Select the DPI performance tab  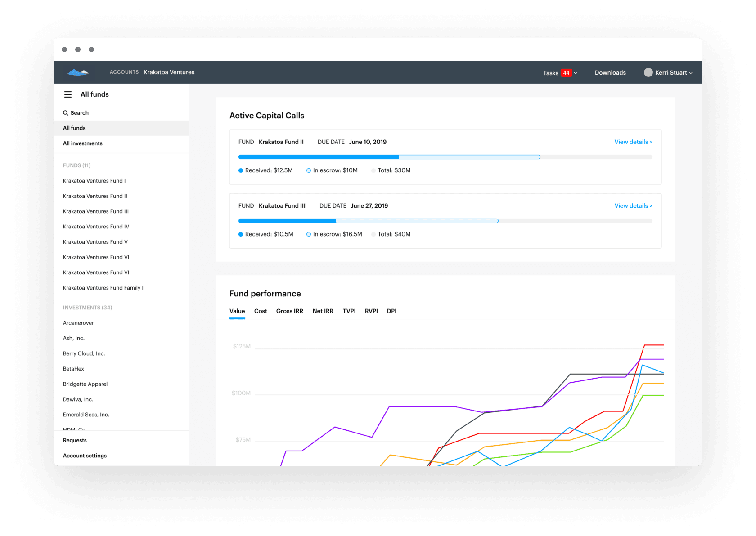click(x=391, y=311)
